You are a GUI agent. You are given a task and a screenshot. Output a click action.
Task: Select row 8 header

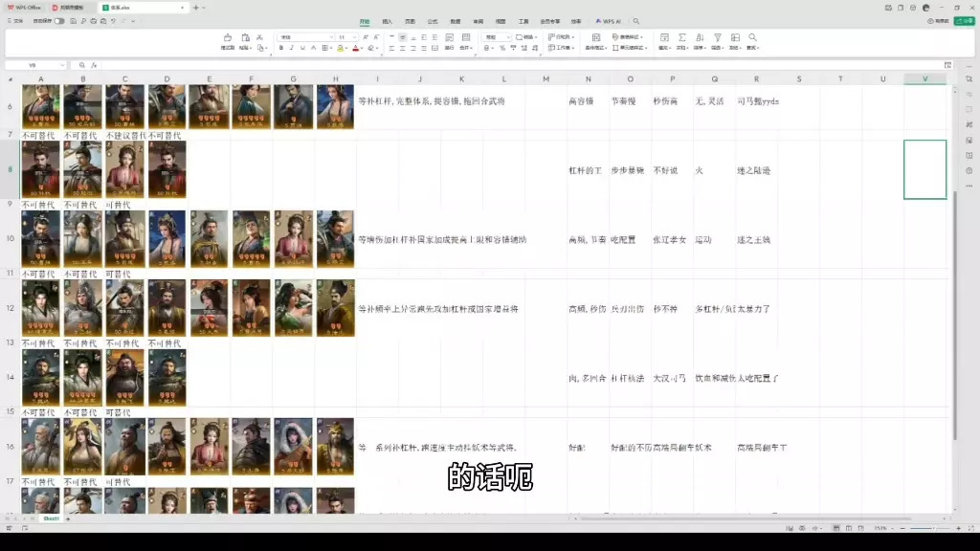click(10, 169)
